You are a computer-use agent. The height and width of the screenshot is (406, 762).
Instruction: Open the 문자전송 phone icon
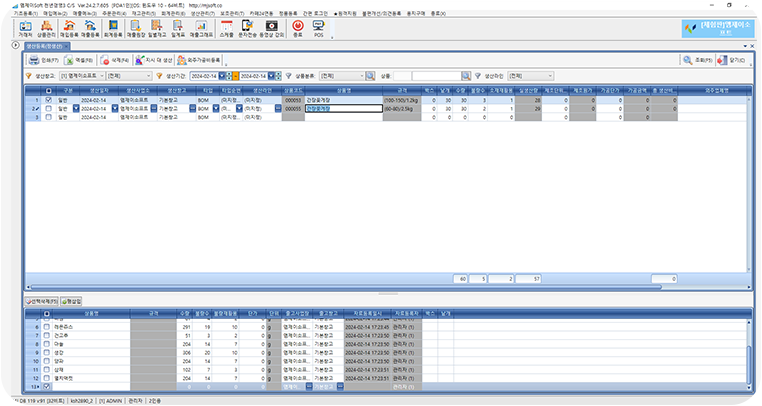coord(247,29)
